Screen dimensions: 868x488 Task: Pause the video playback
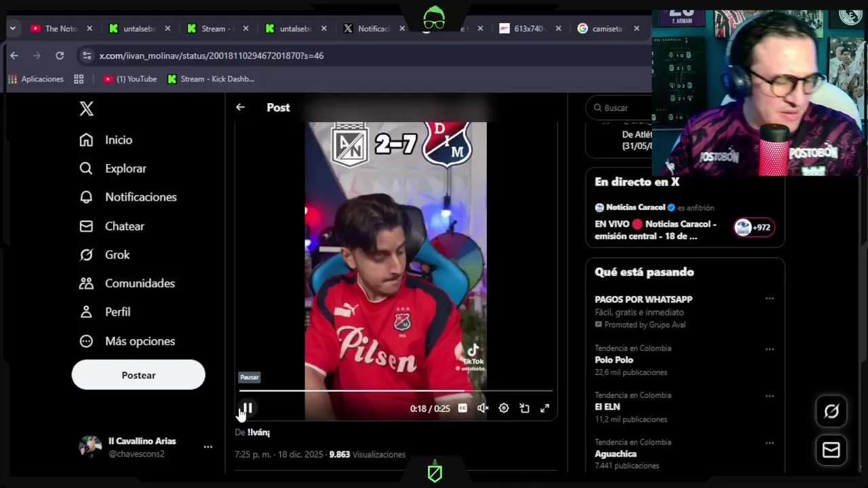tap(248, 408)
